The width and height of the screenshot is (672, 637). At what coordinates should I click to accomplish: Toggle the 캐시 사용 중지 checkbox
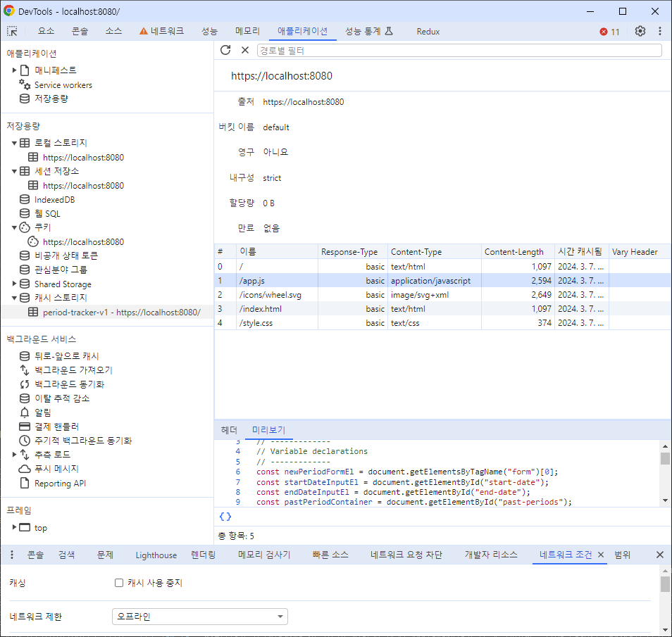pos(119,583)
